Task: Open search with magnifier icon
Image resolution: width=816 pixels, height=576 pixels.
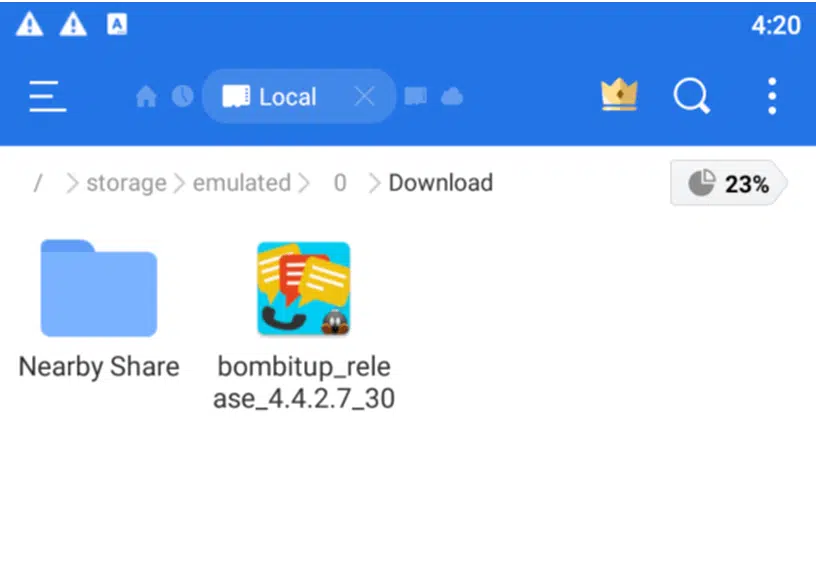Action: [x=692, y=96]
